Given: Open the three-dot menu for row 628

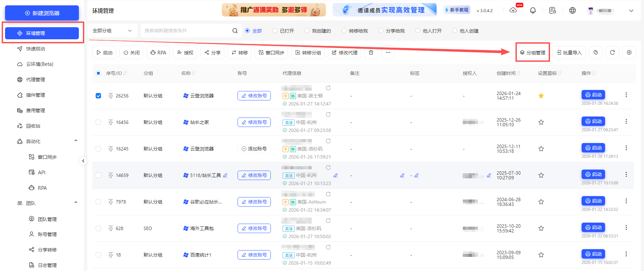Looking at the screenshot, I should point(626,227).
